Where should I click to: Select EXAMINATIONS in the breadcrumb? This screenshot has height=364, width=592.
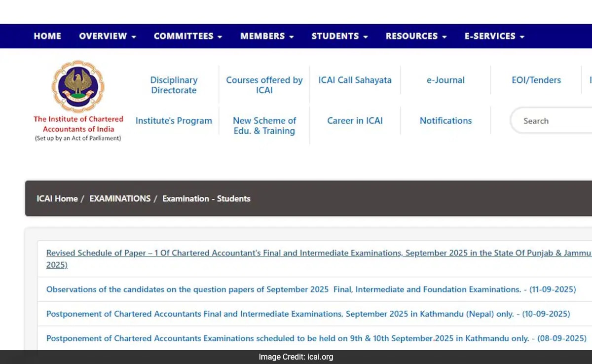(120, 198)
